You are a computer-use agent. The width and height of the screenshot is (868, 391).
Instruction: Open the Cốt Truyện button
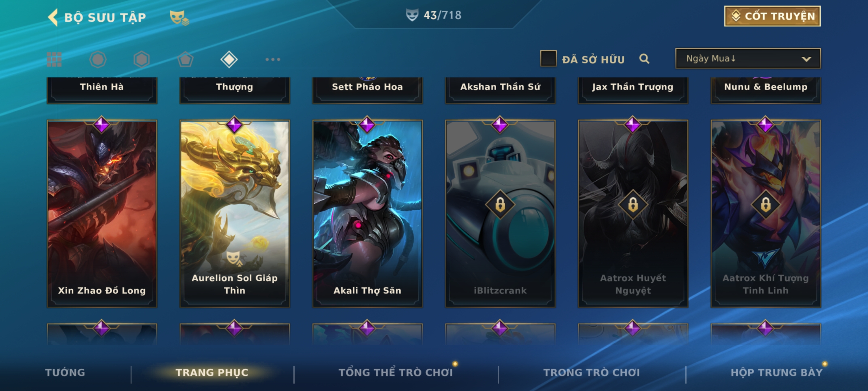(772, 16)
